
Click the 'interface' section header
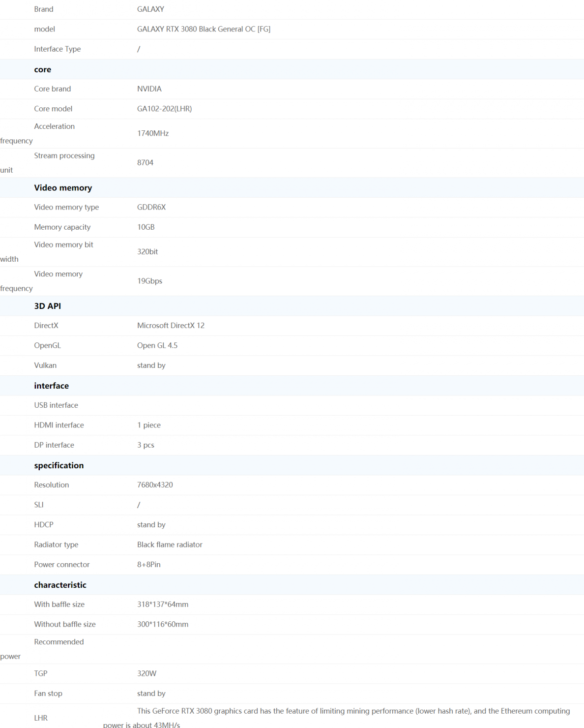[x=52, y=386]
